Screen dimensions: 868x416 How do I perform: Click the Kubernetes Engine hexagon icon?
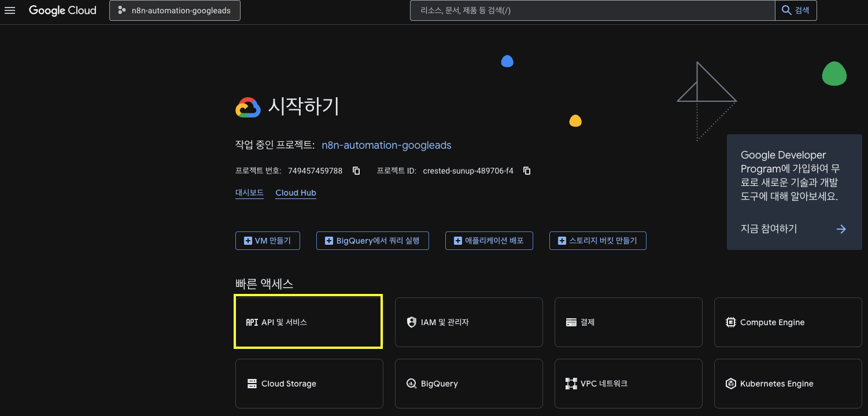pyautogui.click(x=730, y=384)
